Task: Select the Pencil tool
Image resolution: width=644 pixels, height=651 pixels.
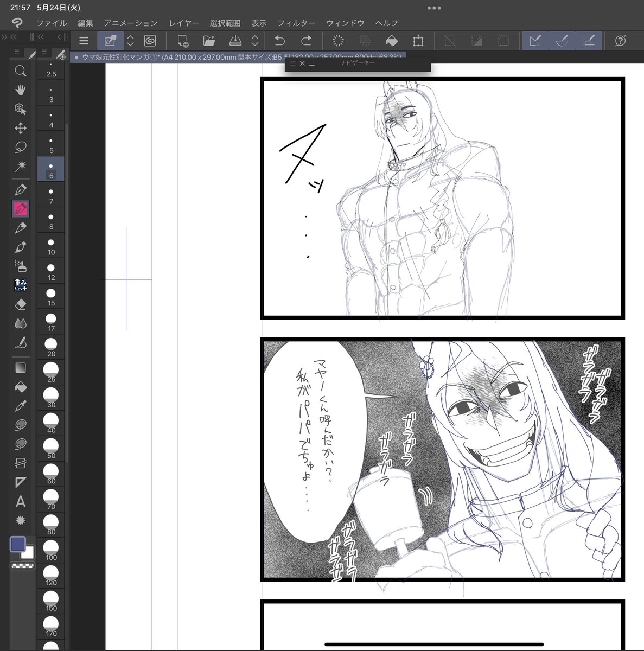Action: tap(21, 228)
